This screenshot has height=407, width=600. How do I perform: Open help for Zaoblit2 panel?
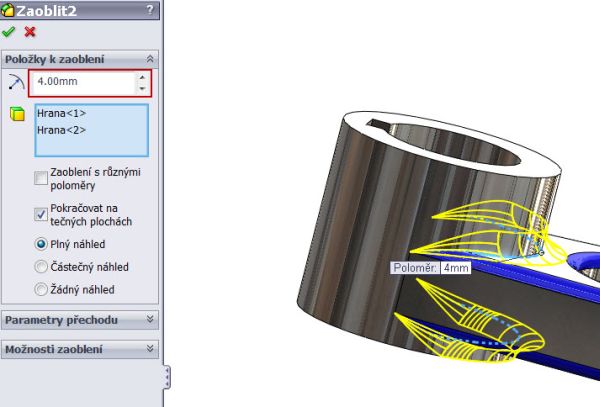150,10
